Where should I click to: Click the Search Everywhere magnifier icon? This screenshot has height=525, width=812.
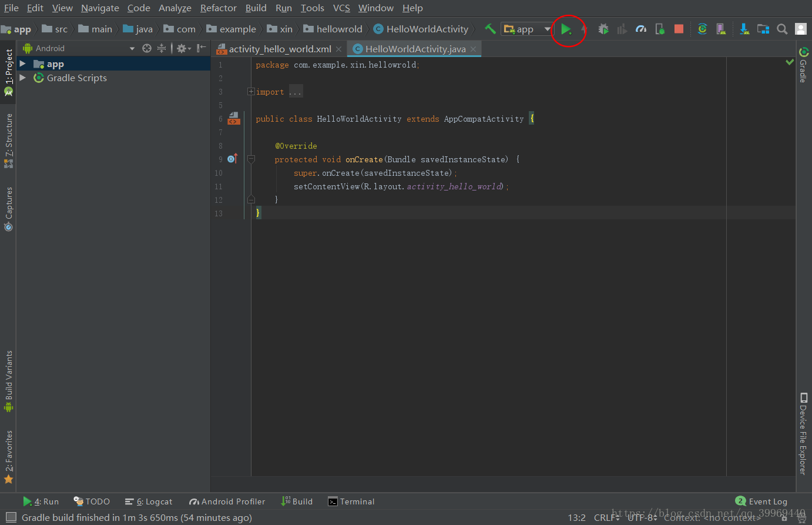782,29
